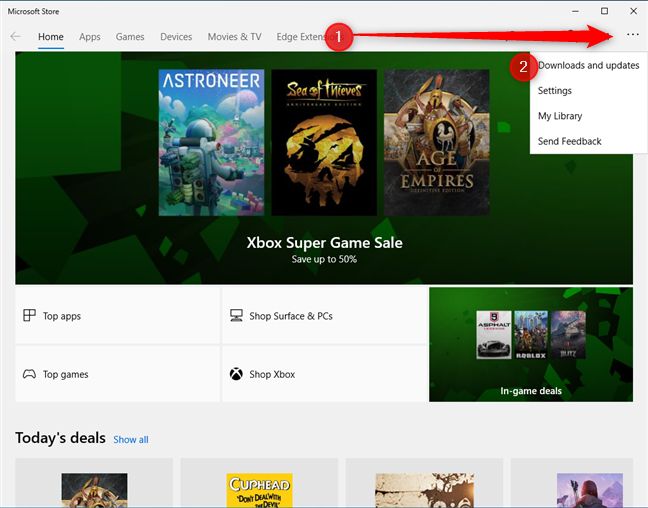This screenshot has height=508, width=648.
Task: Open the Shop Xbox tile
Action: click(324, 374)
